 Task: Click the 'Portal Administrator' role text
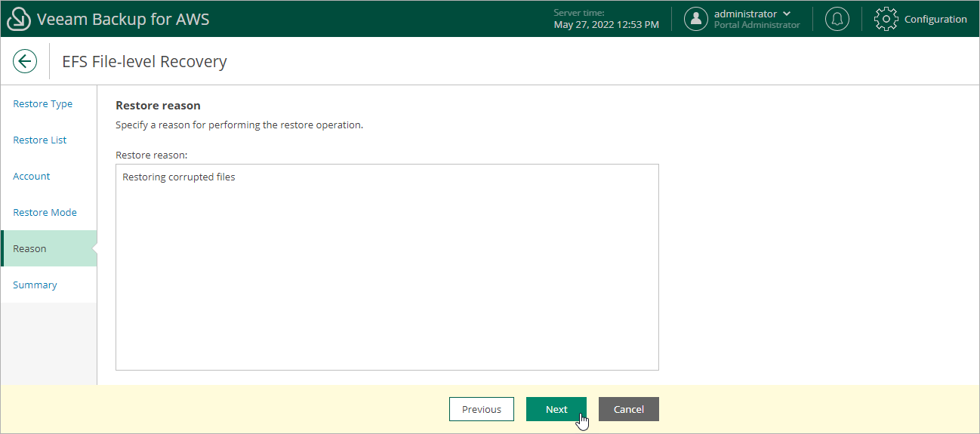coord(757,25)
